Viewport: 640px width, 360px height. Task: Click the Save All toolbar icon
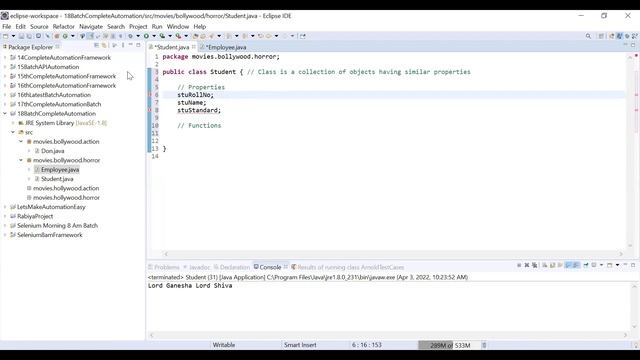(29, 36)
